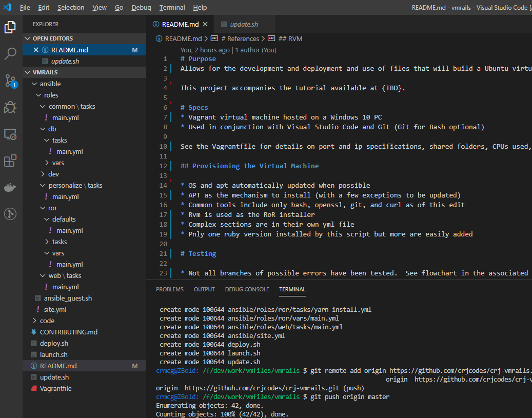Click breadcrumb symbol icon before RVM
Image resolution: width=532 pixels, height=418 pixels.
pos(271,38)
